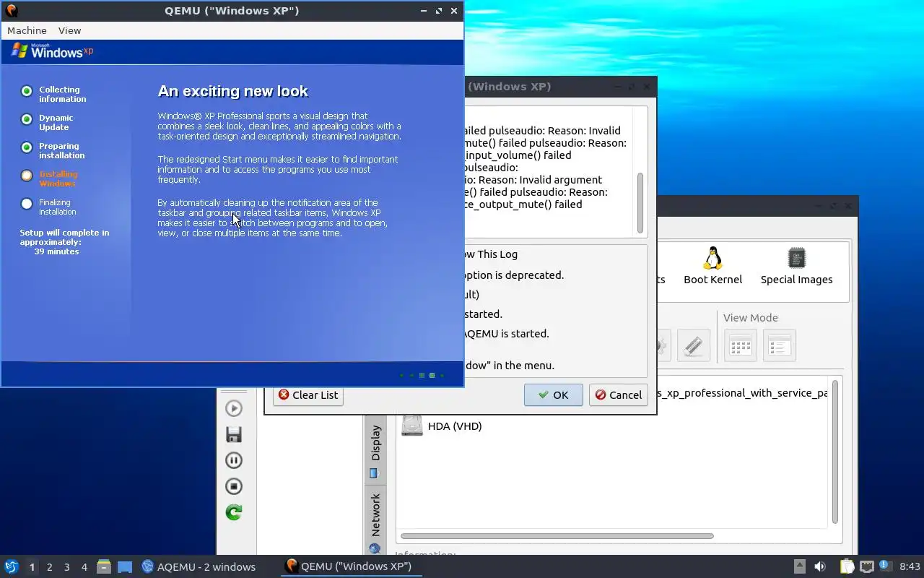The image size is (924, 578).
Task: Open the Machine menu in QEMU window
Action: point(27,30)
